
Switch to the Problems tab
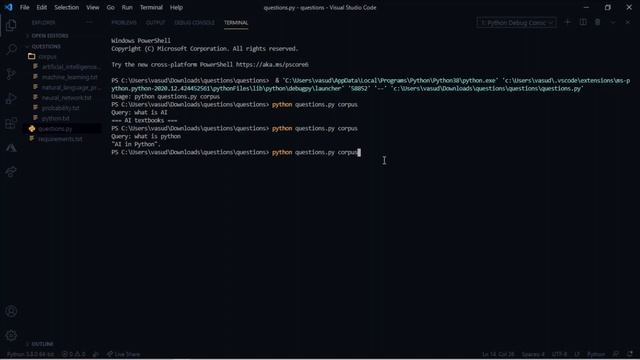tap(124, 23)
